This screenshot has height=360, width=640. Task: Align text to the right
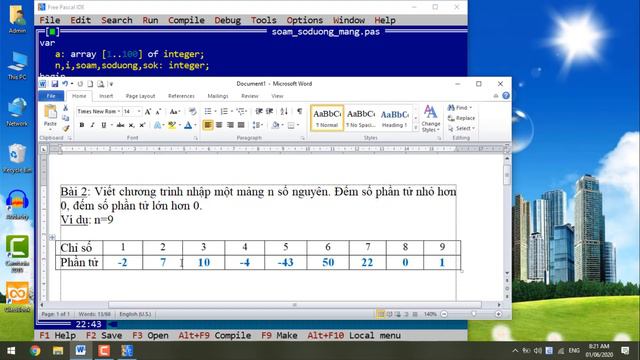click(230, 125)
